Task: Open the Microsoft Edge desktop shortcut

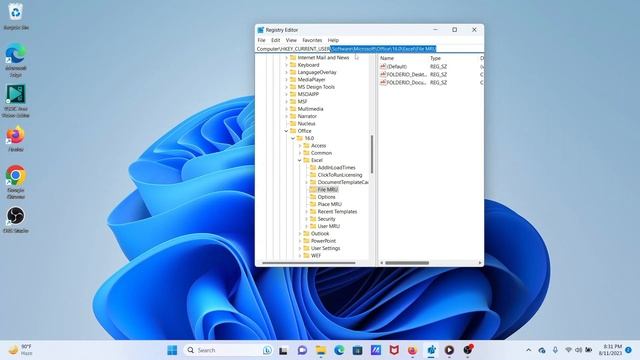Action: (16, 60)
